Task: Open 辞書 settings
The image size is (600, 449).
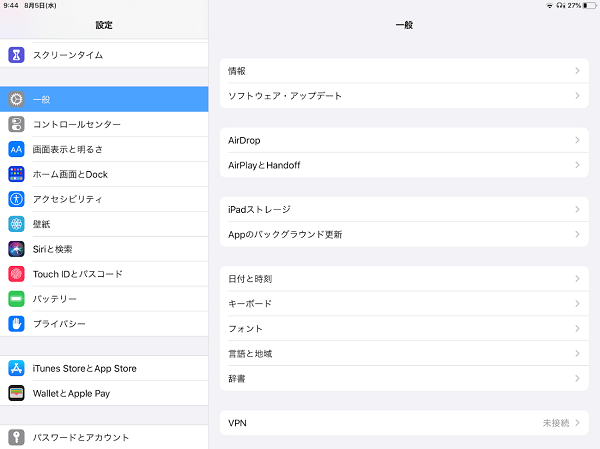Action: click(404, 379)
